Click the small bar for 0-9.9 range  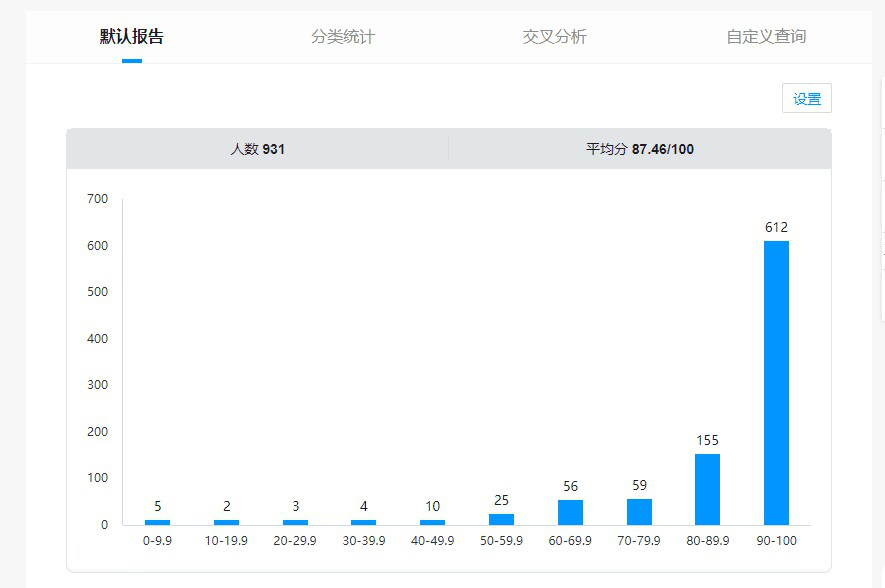click(x=157, y=522)
